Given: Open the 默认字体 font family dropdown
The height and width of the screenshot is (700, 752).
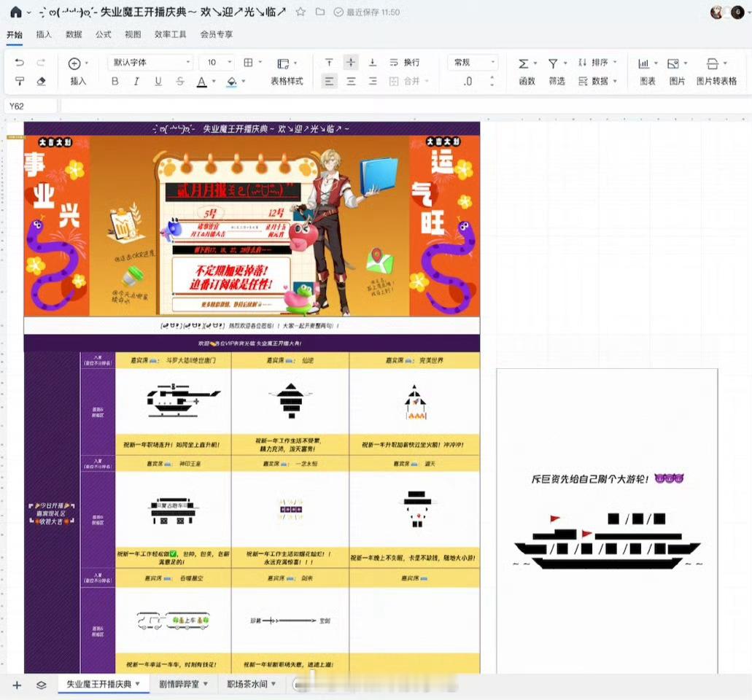Looking at the screenshot, I should (x=150, y=62).
